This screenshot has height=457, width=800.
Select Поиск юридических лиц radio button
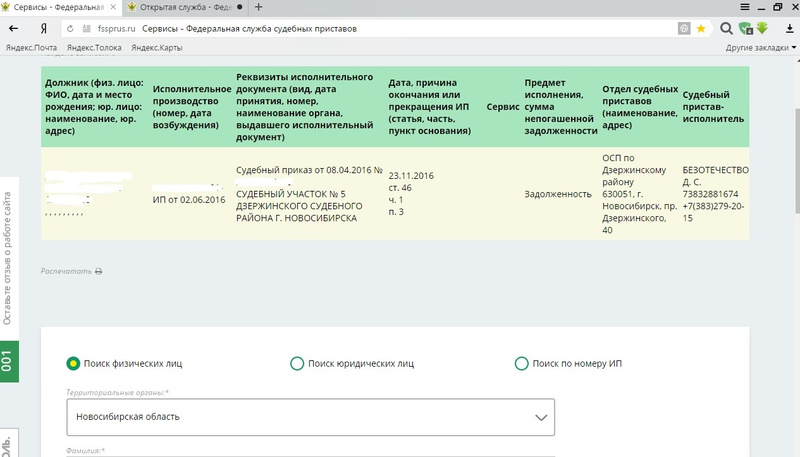pos(297,364)
